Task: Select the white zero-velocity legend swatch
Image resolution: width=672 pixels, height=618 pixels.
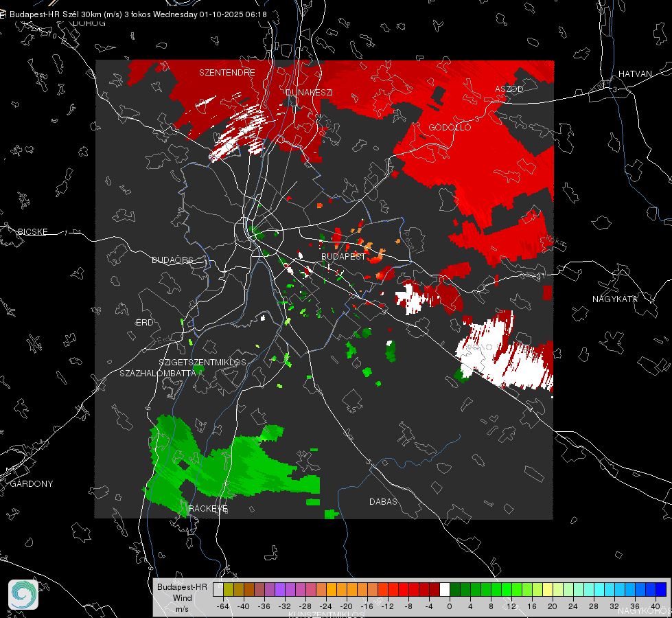Action: [444, 589]
